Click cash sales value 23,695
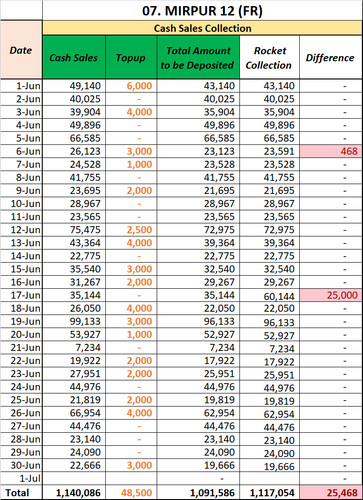 point(74,190)
